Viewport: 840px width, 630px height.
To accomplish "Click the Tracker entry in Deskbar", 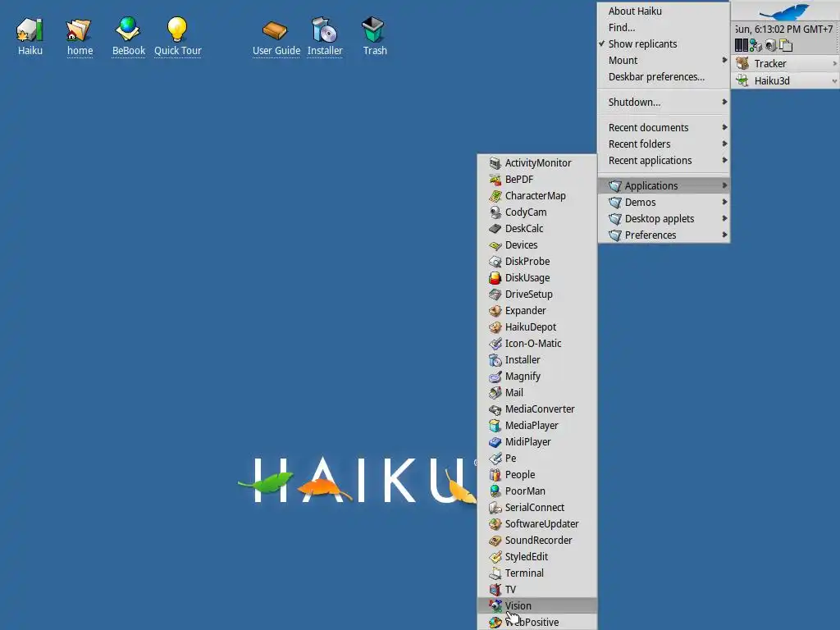I will pos(785,64).
